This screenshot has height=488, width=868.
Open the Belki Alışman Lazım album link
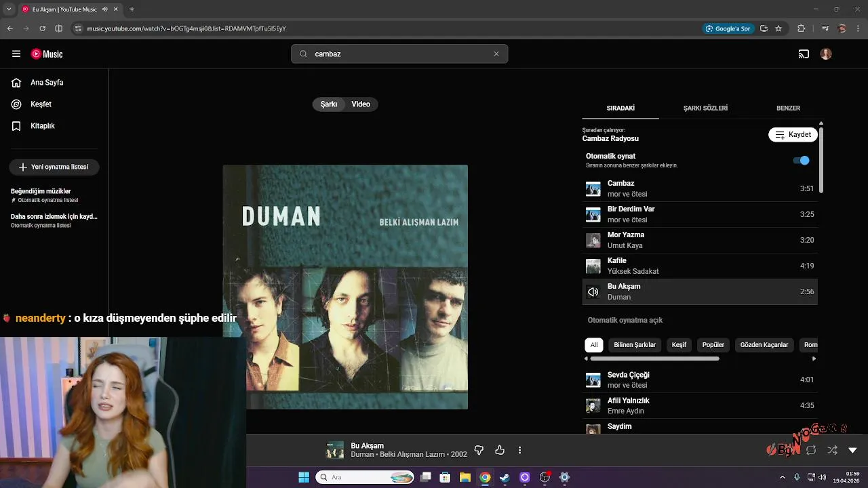coord(412,455)
